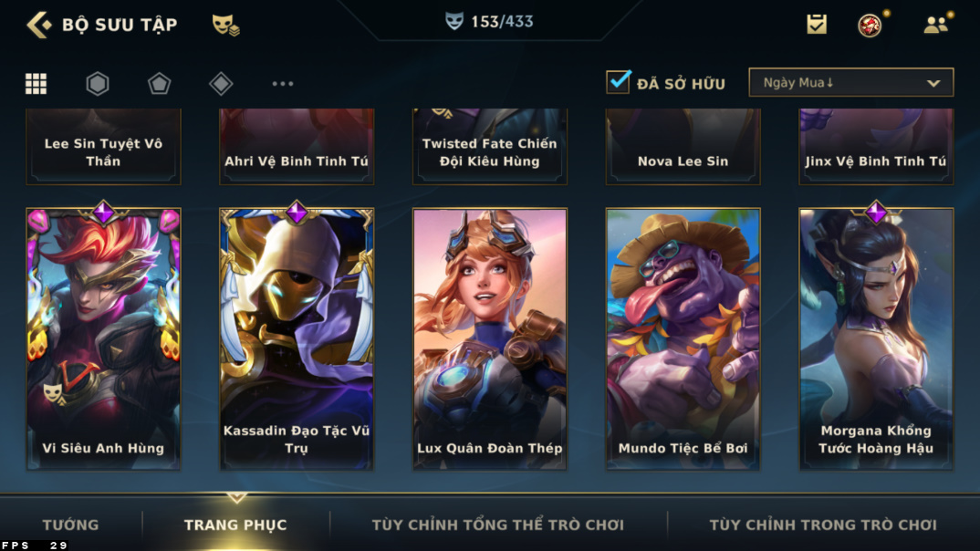Switch to the TƯỚNG tab
This screenshot has width=980, height=551.
[x=70, y=525]
